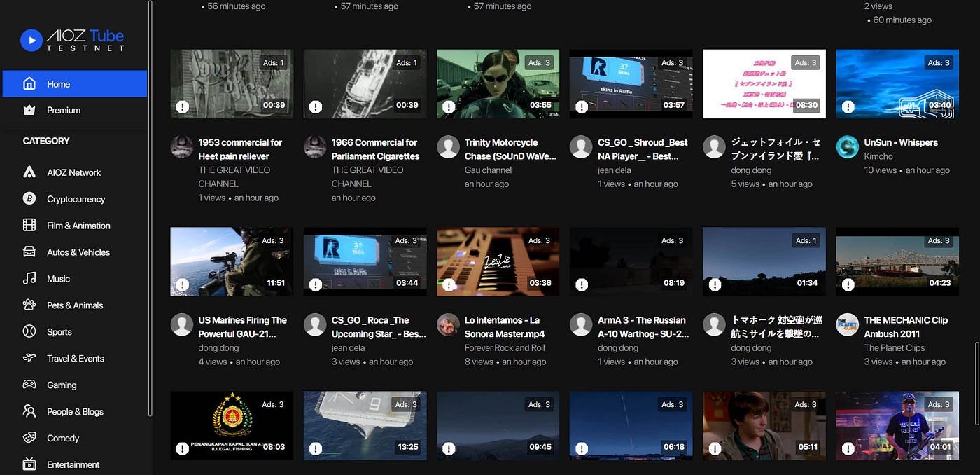Click warning icon on Lo intentamos thumbnail

pos(448,284)
